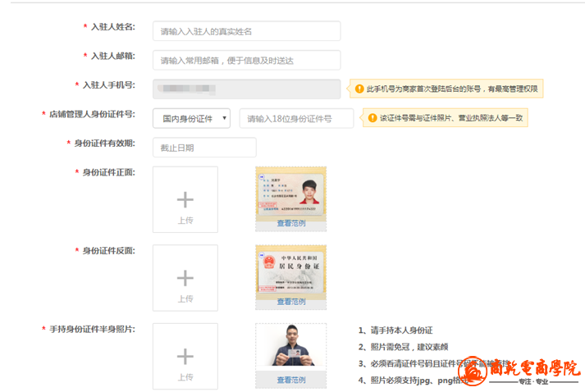585x392 pixels.
Task: Click the 18位身份证件号 input box
Action: (x=296, y=118)
